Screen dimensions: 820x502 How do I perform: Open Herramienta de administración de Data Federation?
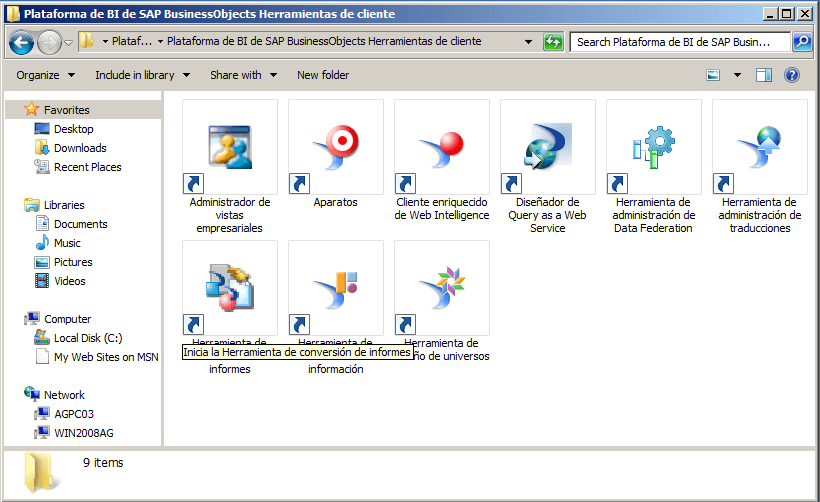(654, 147)
